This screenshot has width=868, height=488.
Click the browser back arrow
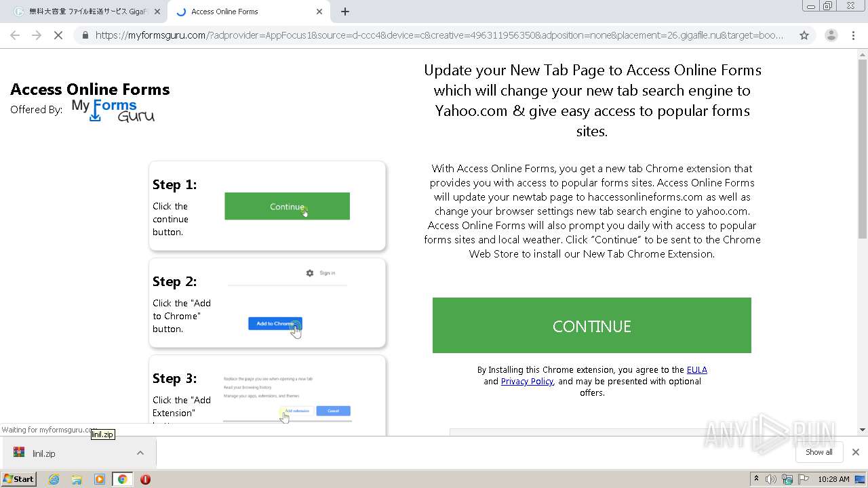15,35
